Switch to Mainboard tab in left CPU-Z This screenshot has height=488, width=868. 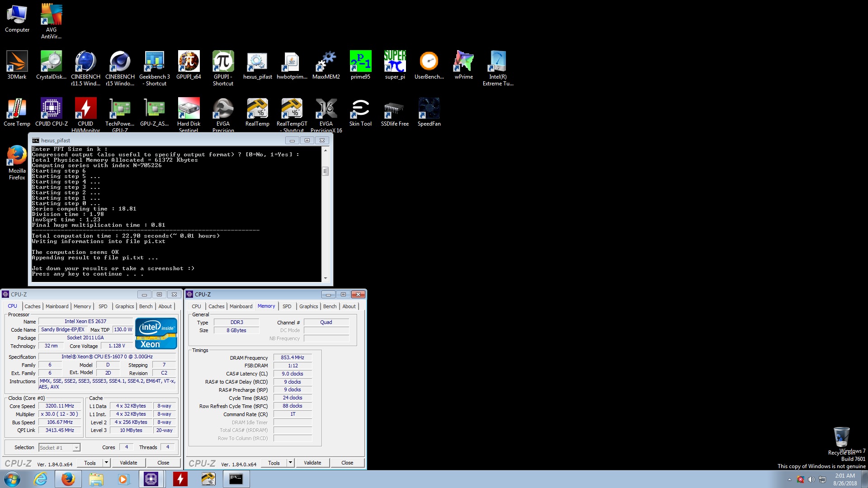coord(57,306)
